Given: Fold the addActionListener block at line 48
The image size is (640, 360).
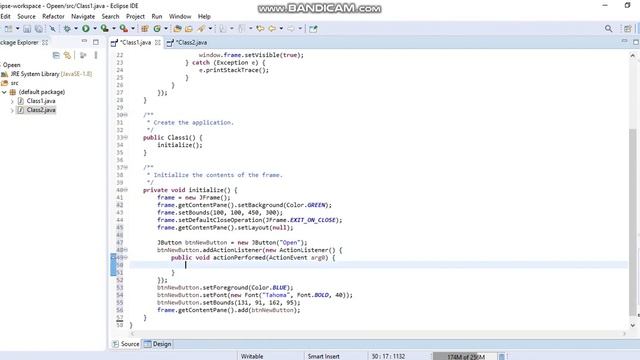Looking at the screenshot, I should (126, 250).
